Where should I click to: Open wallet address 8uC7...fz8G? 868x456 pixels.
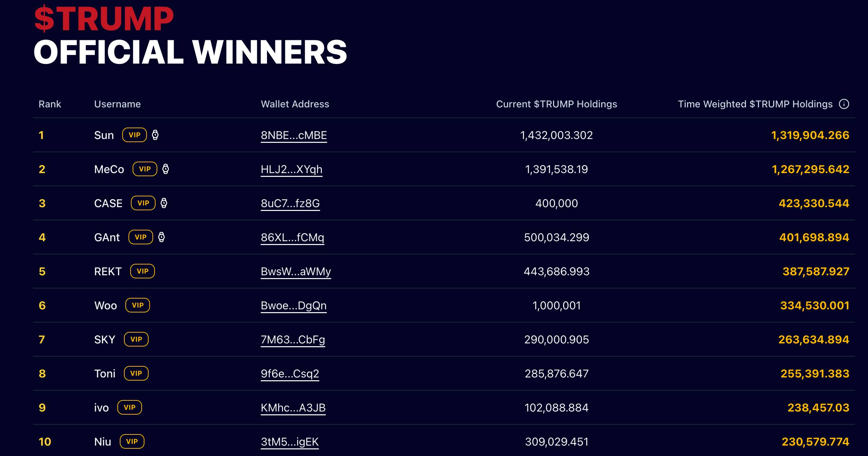[x=290, y=203]
